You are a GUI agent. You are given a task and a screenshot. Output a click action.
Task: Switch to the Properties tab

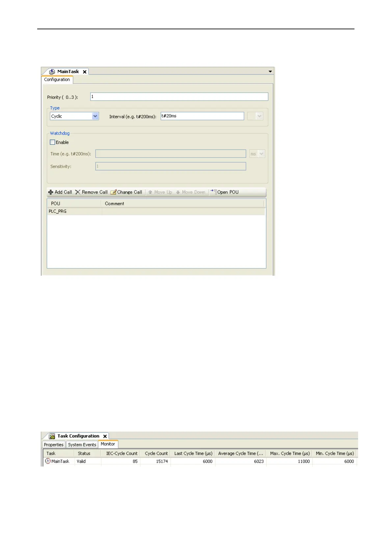54,445
